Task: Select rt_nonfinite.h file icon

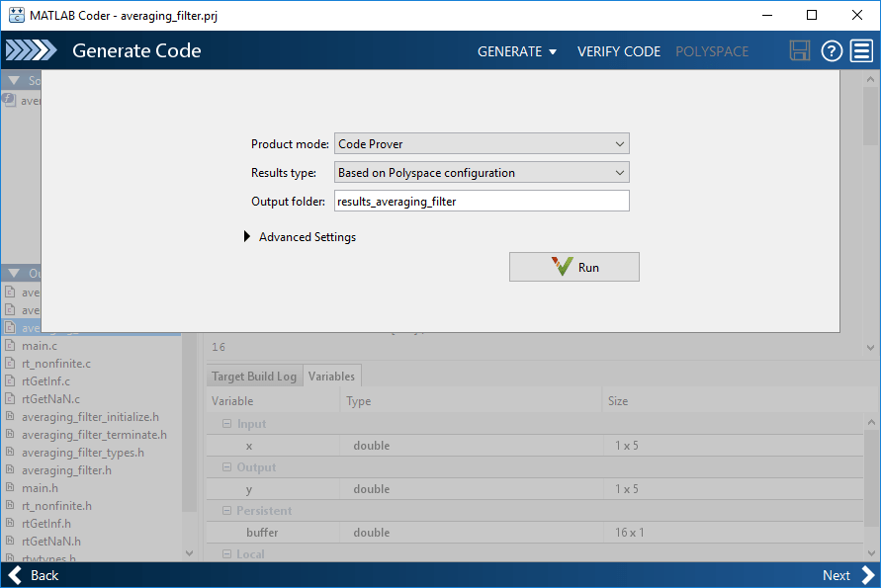Action: tap(10, 505)
